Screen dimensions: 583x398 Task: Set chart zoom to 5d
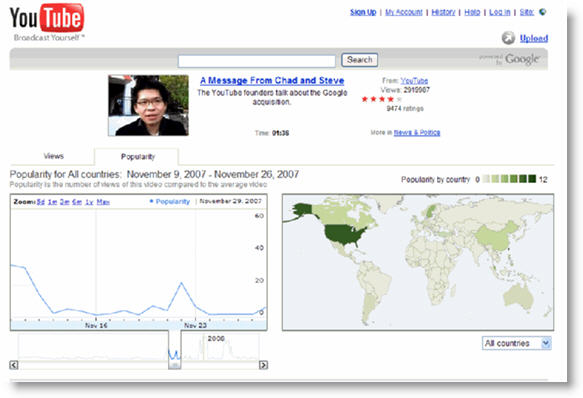tap(41, 202)
